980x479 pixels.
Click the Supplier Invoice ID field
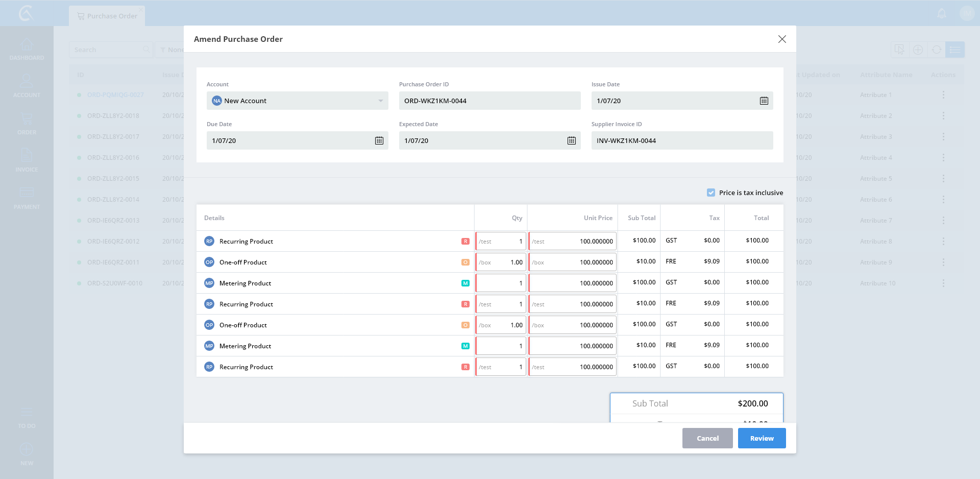tap(682, 140)
